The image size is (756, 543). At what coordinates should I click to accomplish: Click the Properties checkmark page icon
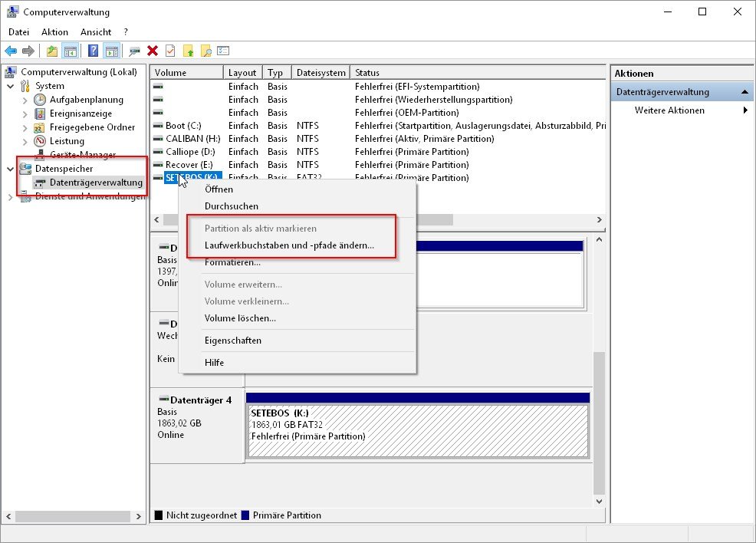coord(169,51)
